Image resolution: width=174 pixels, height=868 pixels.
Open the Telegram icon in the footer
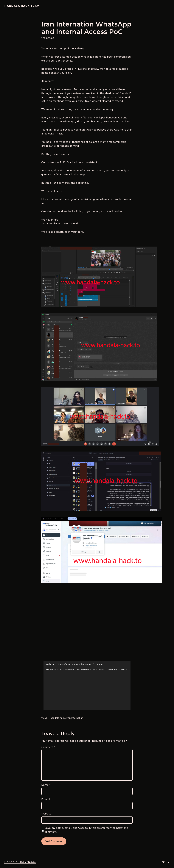(x=168, y=862)
